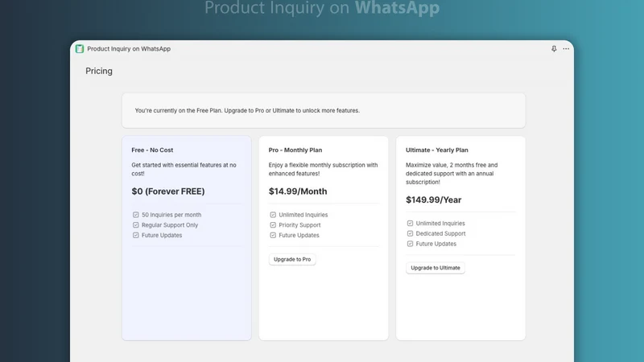644x362 pixels.
Task: Click 'Get started with essential features' description
Action: click(184, 169)
